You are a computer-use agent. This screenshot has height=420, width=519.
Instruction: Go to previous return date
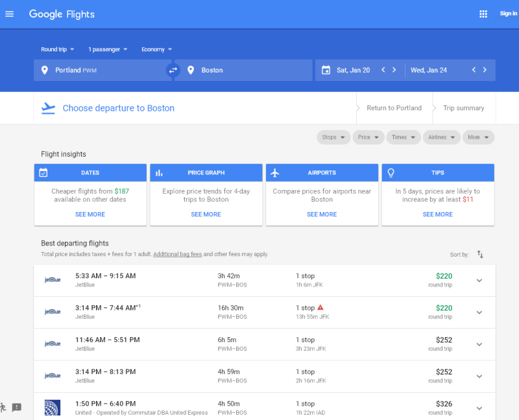tap(474, 70)
